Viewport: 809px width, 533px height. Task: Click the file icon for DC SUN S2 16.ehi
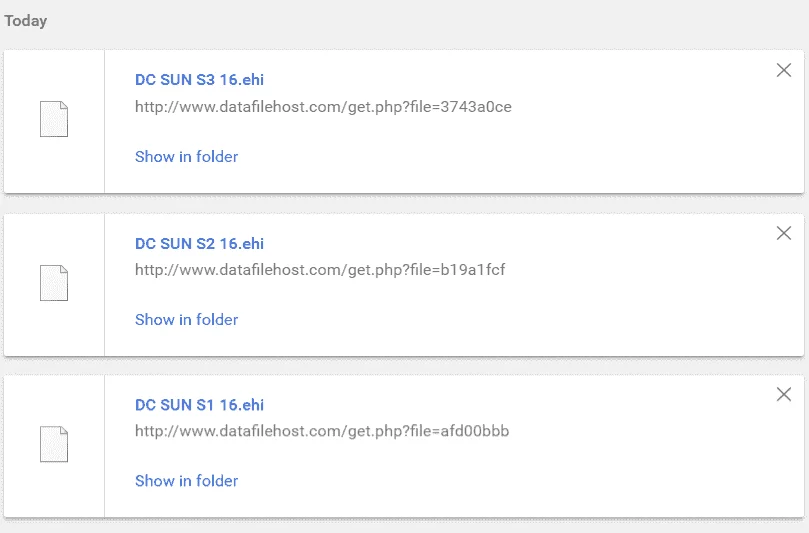[54, 283]
